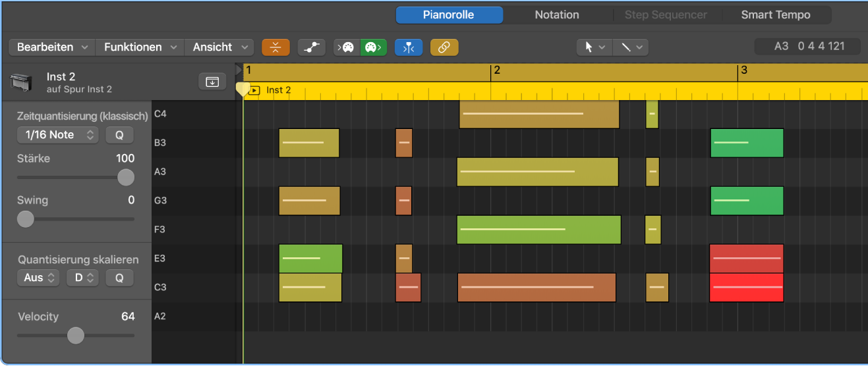This screenshot has height=366, width=868.
Task: Switch to the Notation tab
Action: click(x=557, y=14)
